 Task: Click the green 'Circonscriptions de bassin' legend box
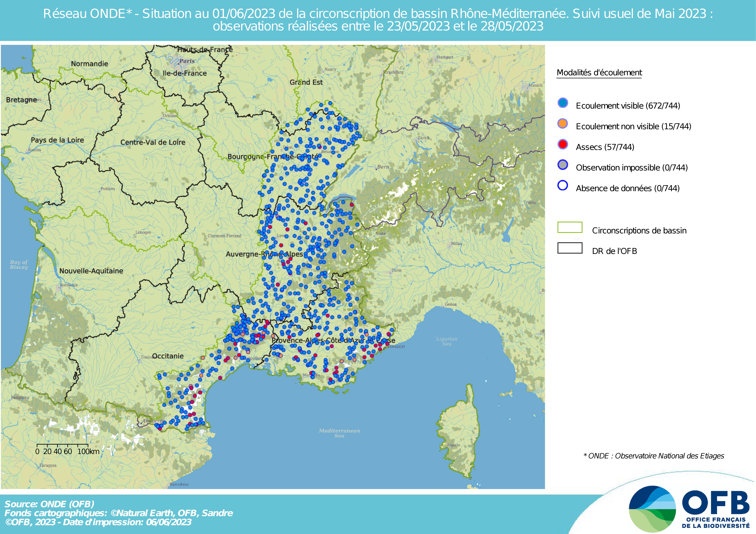click(570, 227)
